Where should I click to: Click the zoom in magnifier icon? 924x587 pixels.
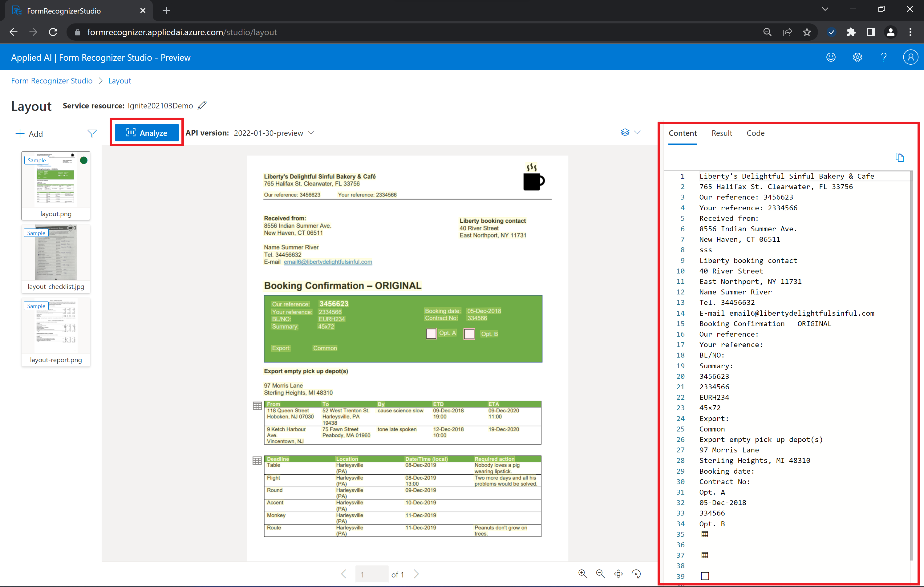(582, 574)
